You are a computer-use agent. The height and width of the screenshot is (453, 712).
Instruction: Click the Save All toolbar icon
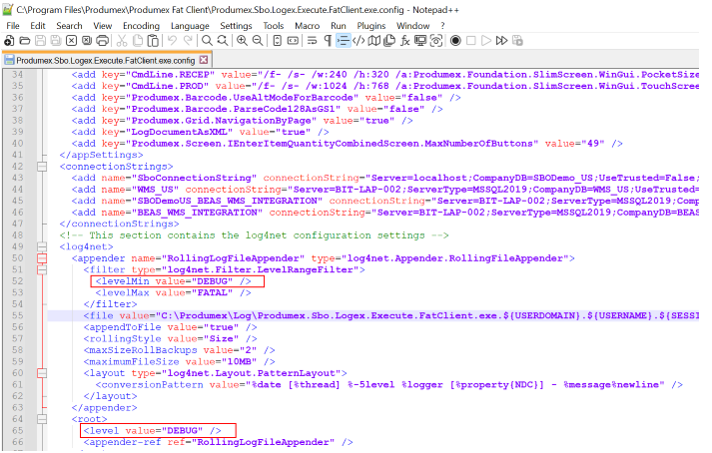(56, 41)
